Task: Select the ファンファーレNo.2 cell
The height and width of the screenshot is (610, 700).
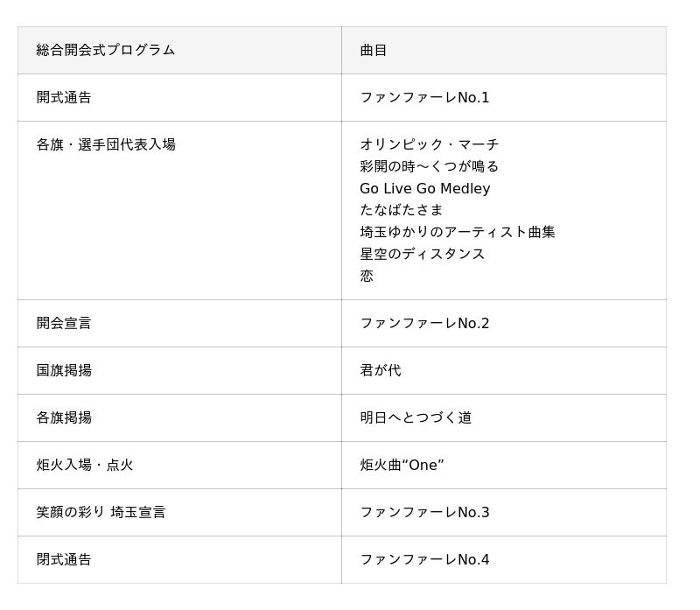Action: click(x=504, y=323)
